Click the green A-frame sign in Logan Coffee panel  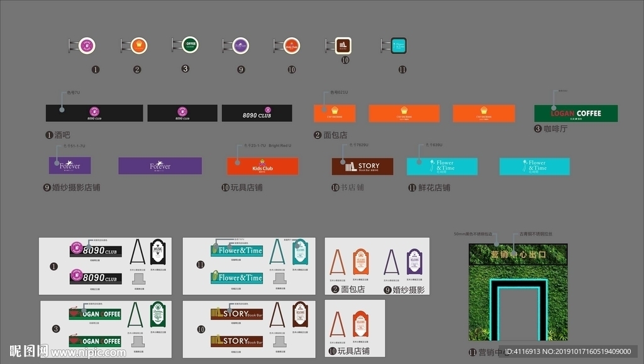click(135, 315)
